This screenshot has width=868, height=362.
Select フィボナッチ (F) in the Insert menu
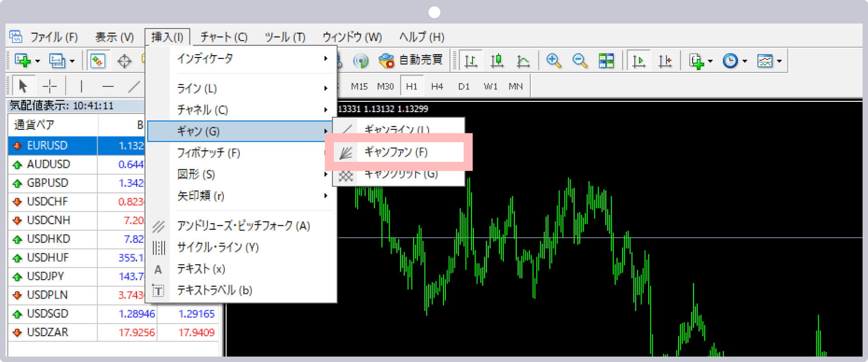209,153
